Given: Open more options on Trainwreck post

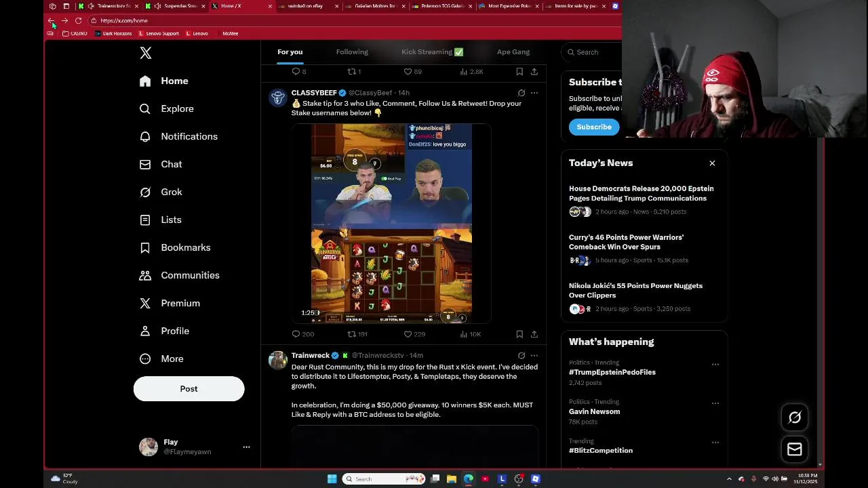Looking at the screenshot, I should (x=534, y=356).
